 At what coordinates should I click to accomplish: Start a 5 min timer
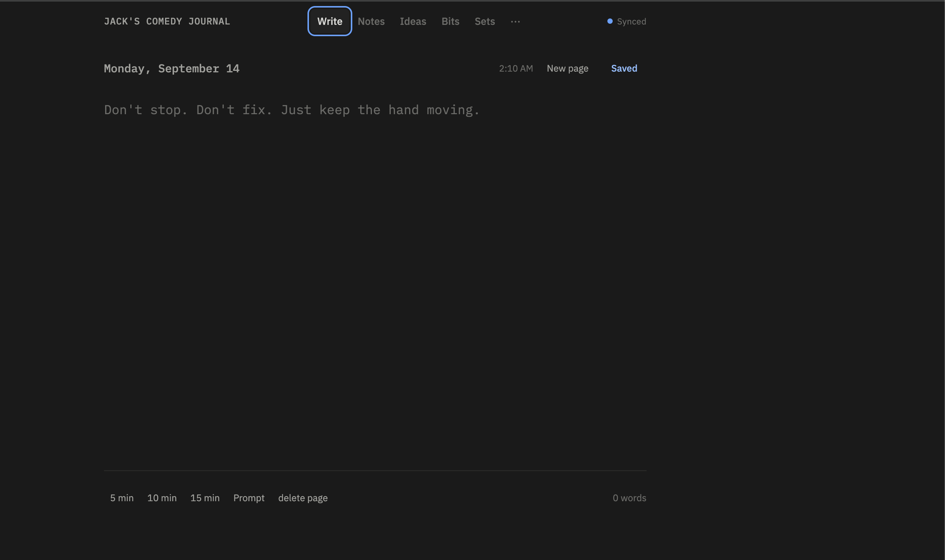click(x=121, y=498)
